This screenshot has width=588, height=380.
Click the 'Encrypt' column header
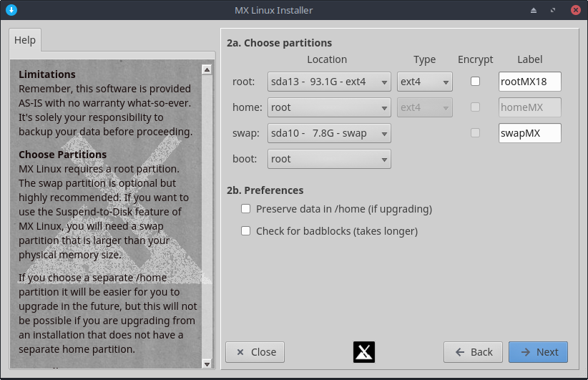click(475, 59)
